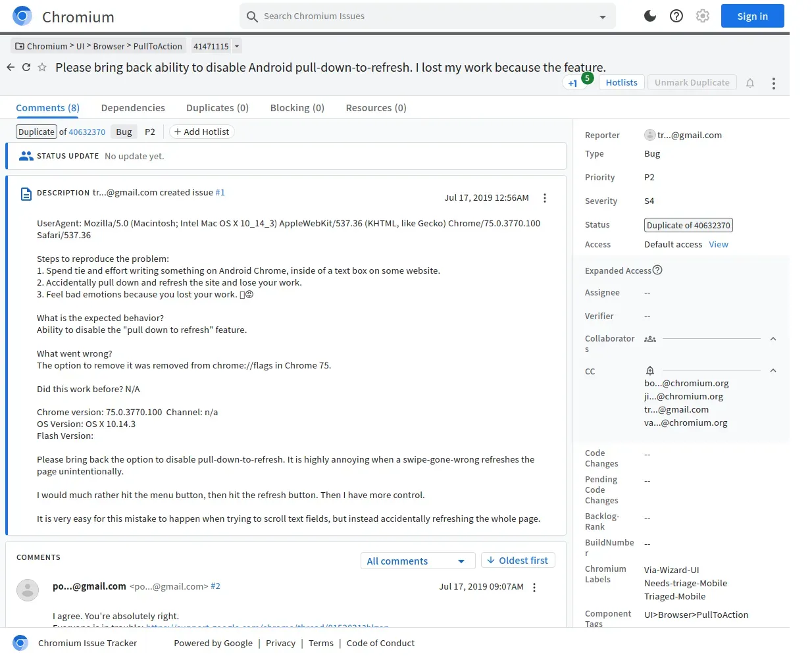Click the Via-Wizard-UI label

pyautogui.click(x=671, y=570)
